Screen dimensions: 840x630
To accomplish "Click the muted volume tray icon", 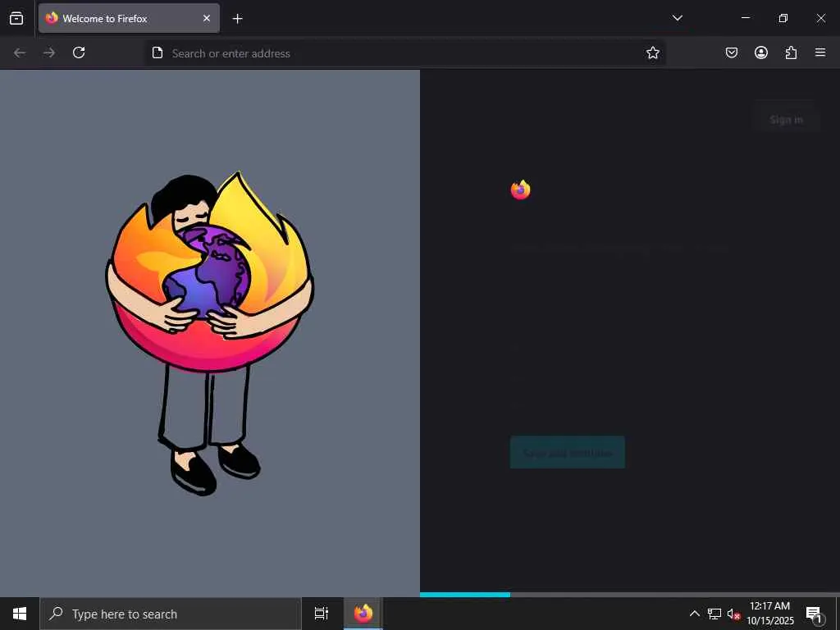I will [733, 614].
